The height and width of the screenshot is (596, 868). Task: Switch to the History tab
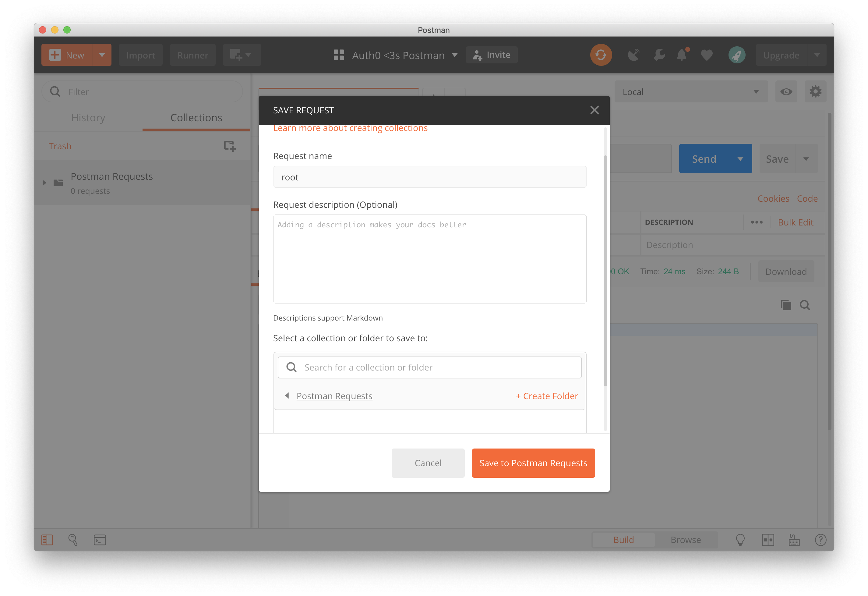pyautogui.click(x=88, y=118)
